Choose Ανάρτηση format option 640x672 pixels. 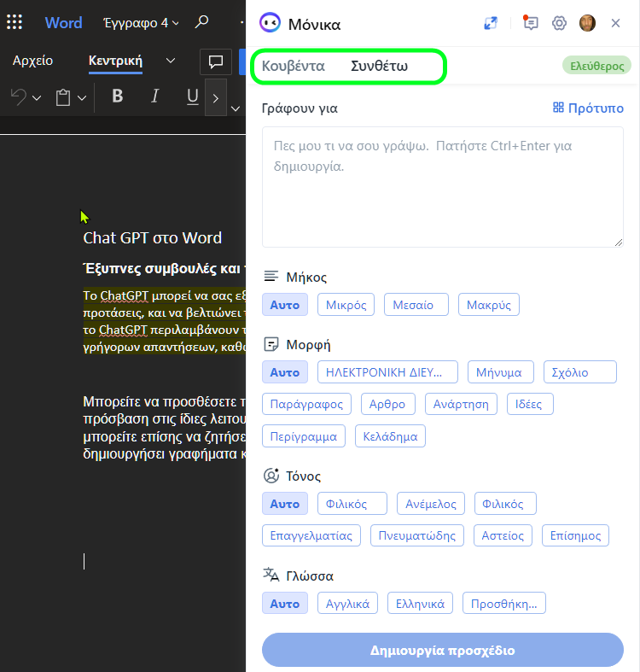pos(461,404)
